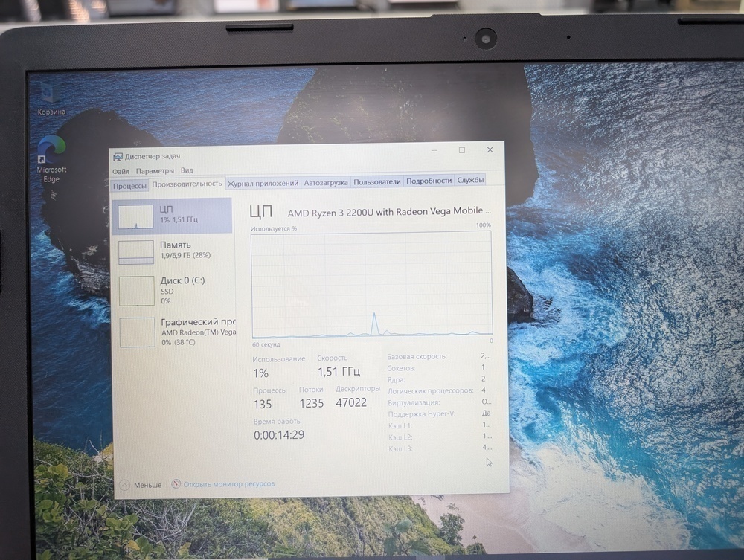Click the uptime value 0:00:14:29
This screenshot has height=560, width=744.
[x=278, y=435]
